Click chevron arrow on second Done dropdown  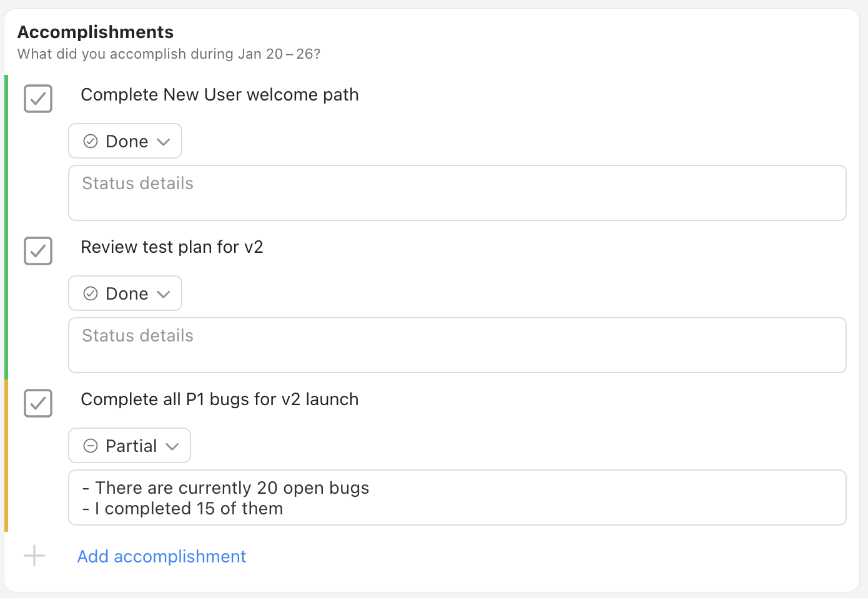164,294
